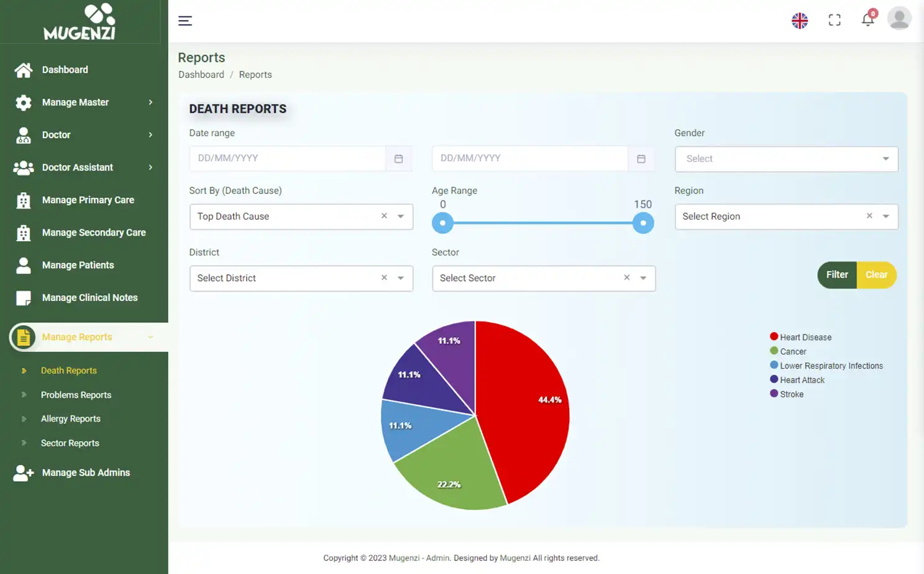Toggle Cancer legend entry in chart
This screenshot has width=924, height=574.
793,351
